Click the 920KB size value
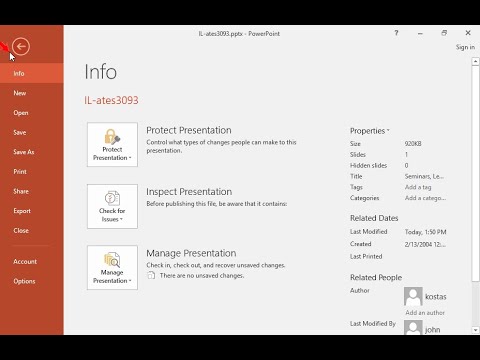Image resolution: width=480 pixels, height=360 pixels. (x=413, y=144)
